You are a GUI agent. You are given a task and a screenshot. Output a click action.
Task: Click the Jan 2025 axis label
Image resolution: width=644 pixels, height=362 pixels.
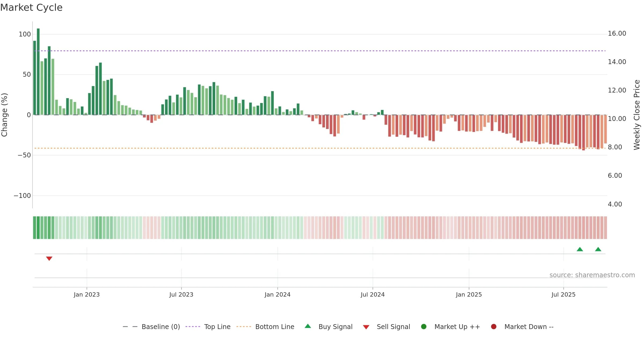pyautogui.click(x=469, y=294)
